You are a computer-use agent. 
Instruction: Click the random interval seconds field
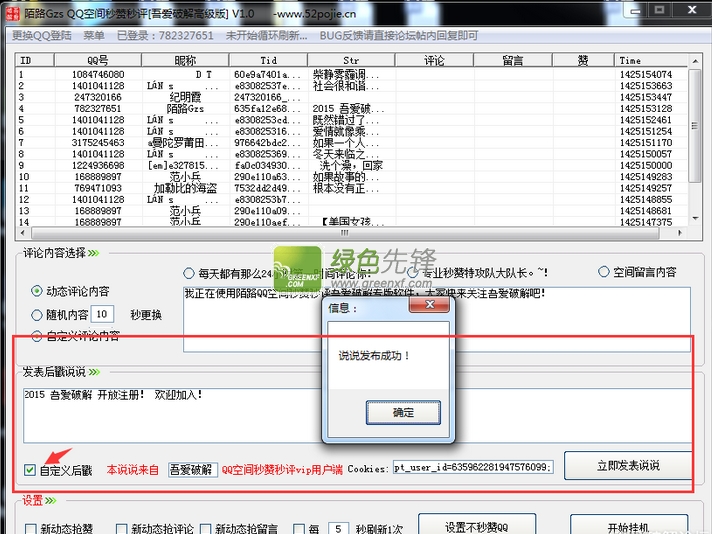(x=102, y=314)
